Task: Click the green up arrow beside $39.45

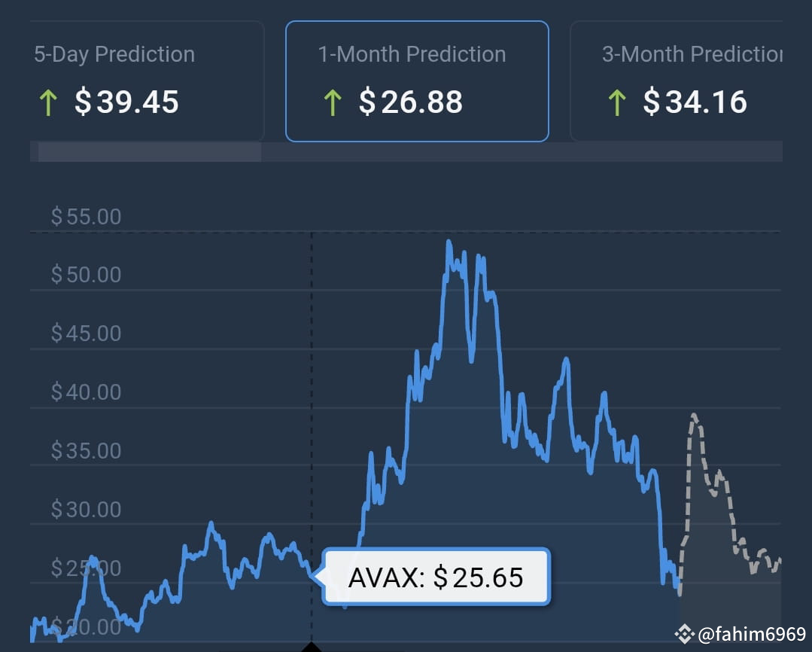Action: click(49, 103)
